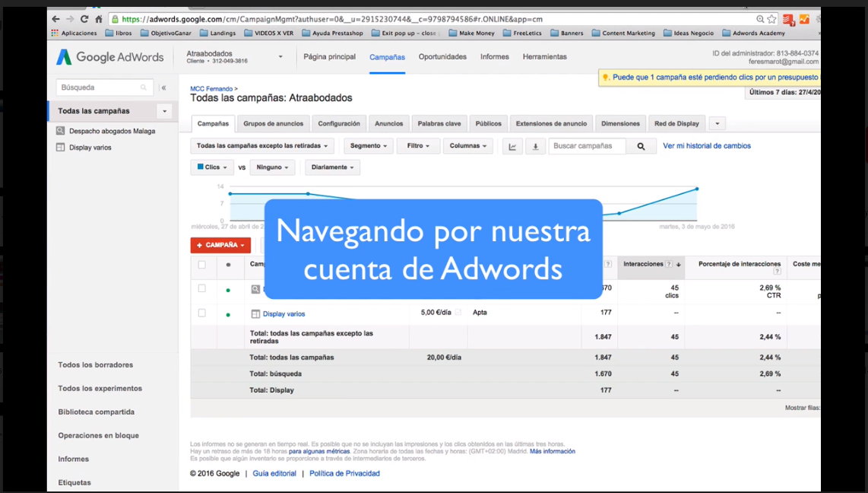Click the browser forward arrow

[x=70, y=19]
